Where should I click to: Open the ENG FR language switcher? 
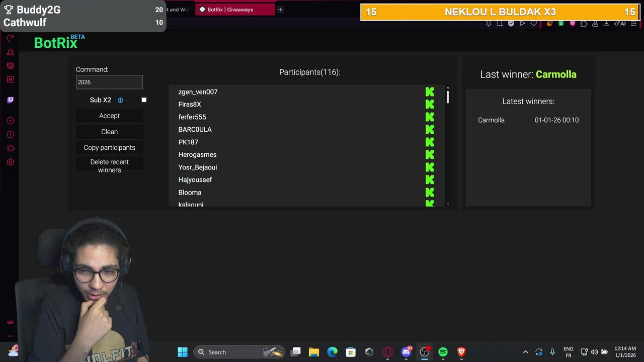(568, 352)
